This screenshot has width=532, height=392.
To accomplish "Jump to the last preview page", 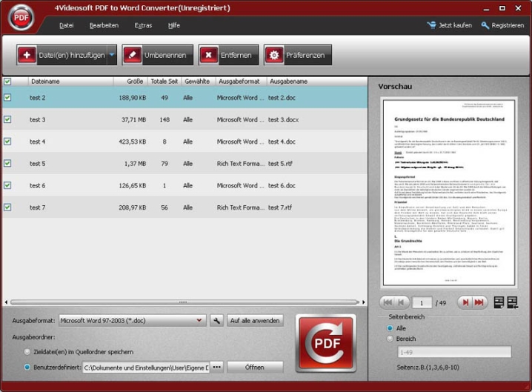I will point(479,302).
